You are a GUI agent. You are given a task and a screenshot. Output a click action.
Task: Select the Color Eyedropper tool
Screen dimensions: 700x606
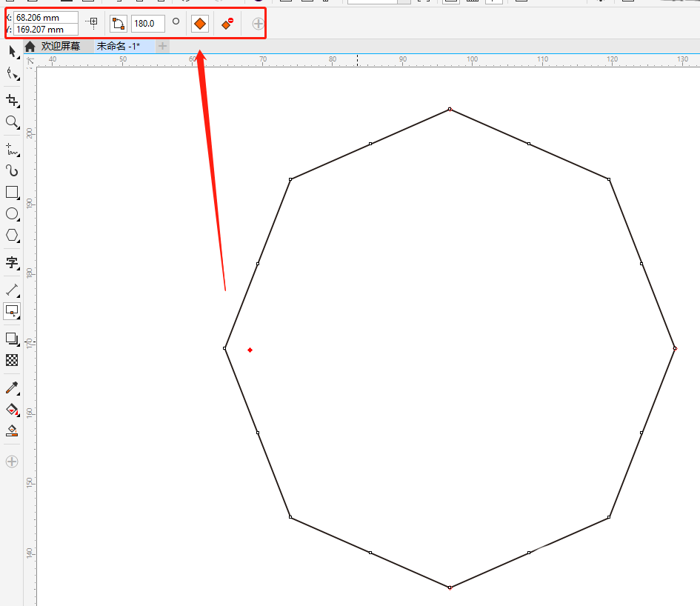pos(12,387)
